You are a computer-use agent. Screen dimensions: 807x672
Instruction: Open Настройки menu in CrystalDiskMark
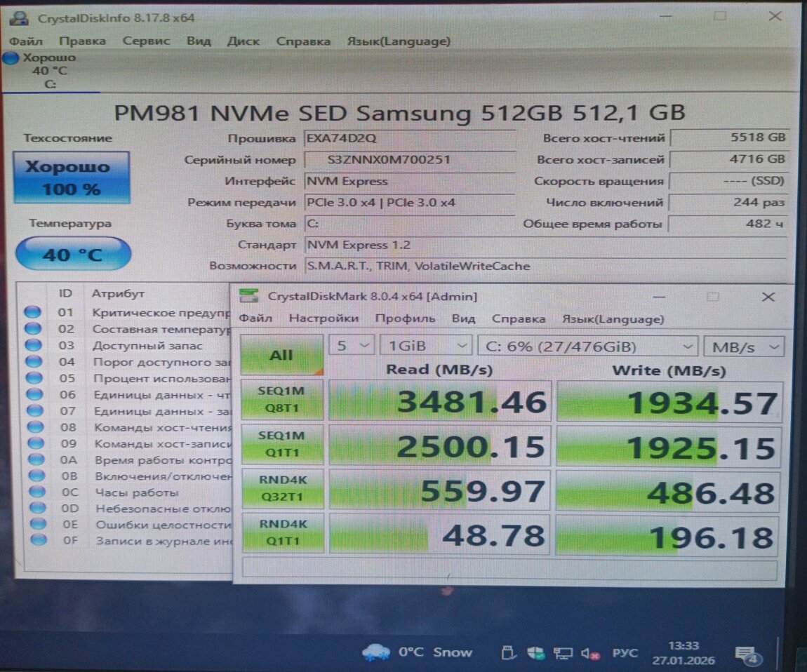pos(324,318)
